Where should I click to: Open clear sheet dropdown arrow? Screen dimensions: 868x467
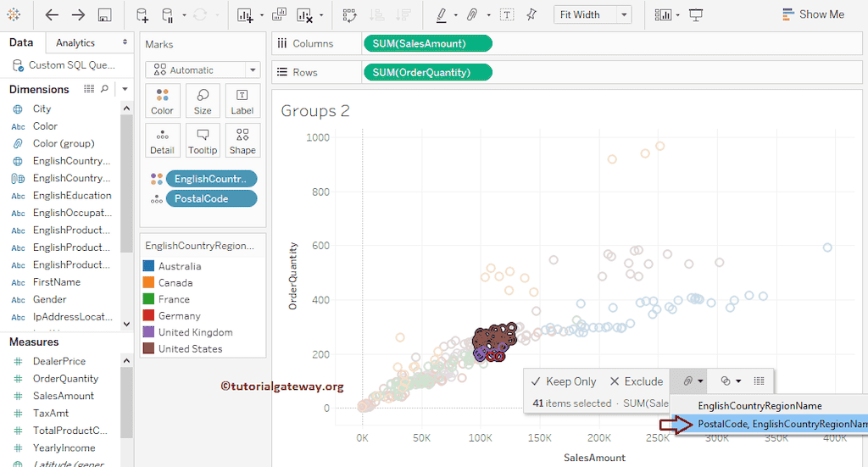[x=321, y=15]
